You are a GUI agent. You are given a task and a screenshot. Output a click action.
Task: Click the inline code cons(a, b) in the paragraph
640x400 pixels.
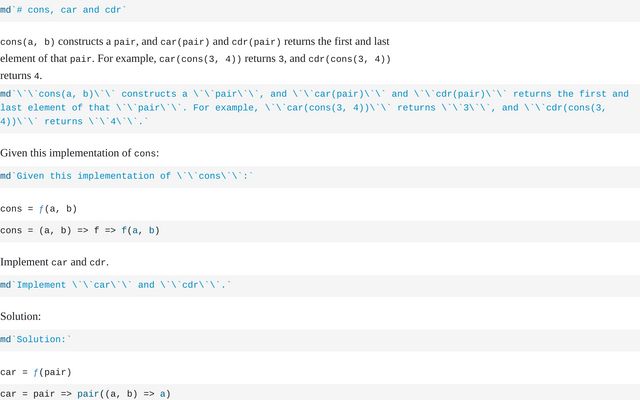27,42
